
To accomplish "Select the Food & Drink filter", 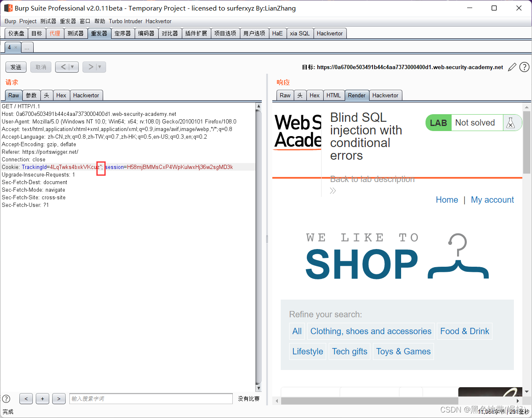I will click(x=465, y=331).
